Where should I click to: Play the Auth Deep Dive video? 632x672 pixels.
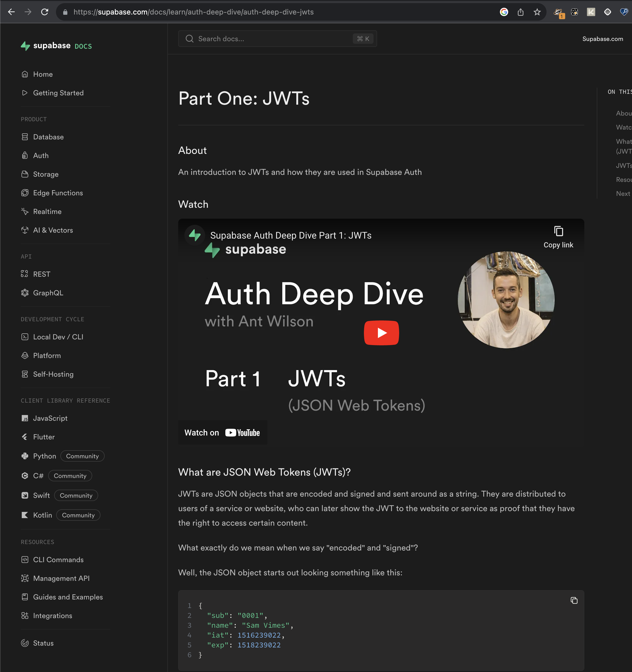[x=381, y=333]
